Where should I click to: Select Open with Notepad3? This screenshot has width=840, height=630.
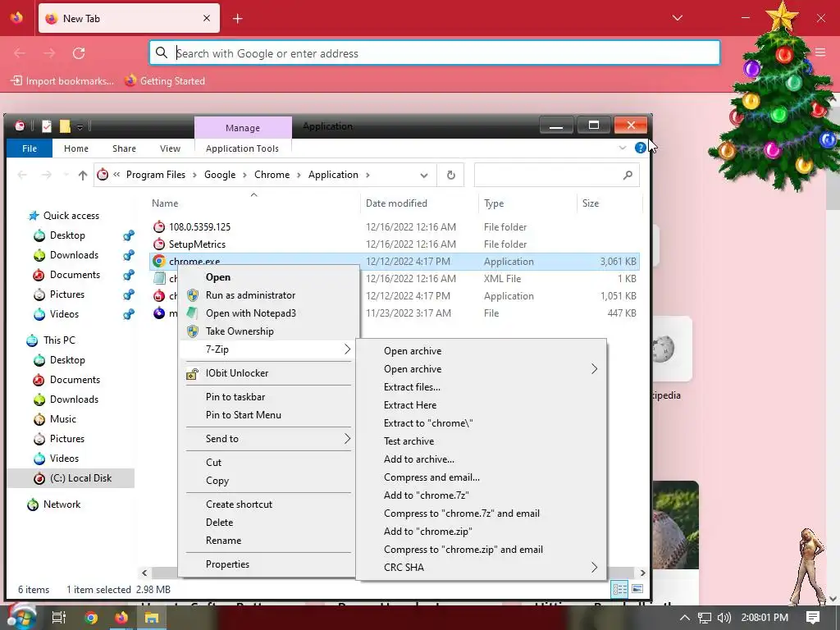tap(251, 313)
